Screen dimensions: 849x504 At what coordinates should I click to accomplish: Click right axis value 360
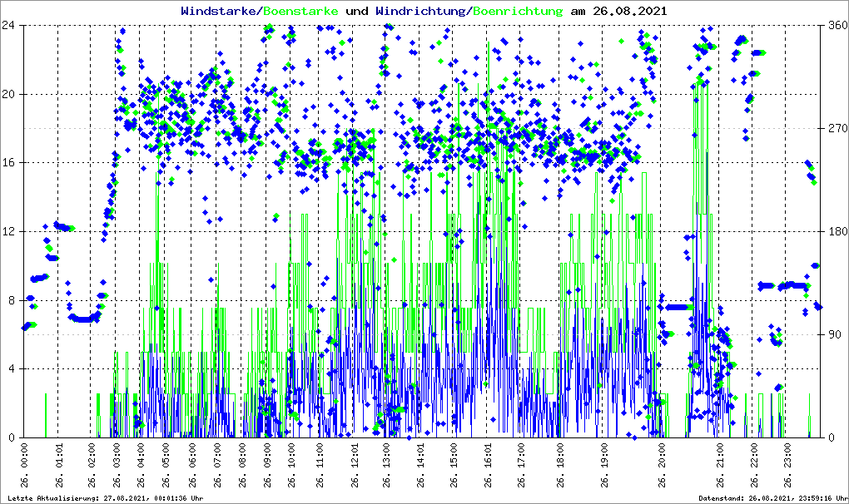(838, 25)
